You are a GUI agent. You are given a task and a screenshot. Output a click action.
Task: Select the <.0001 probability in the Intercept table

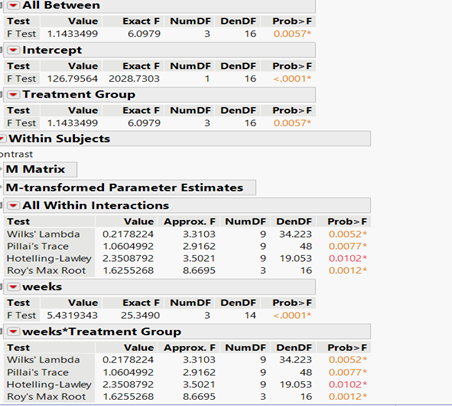tap(292, 79)
